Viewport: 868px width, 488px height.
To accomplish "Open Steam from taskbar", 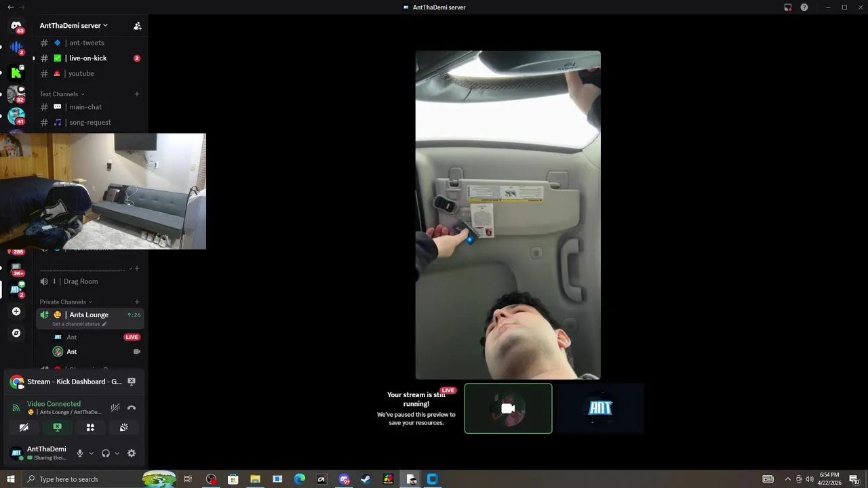I will (366, 479).
